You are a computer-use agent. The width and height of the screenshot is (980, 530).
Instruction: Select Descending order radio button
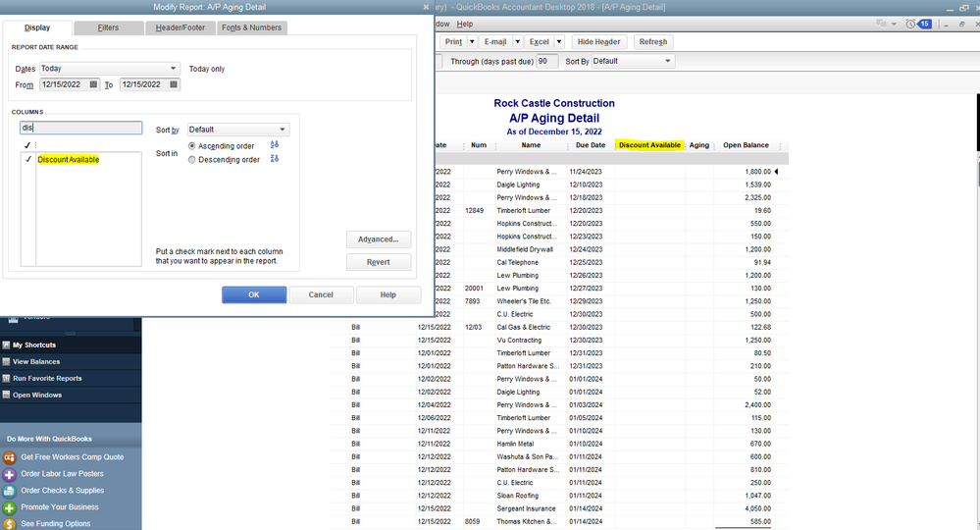point(192,159)
